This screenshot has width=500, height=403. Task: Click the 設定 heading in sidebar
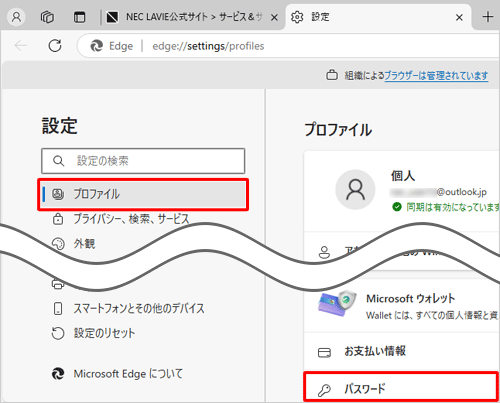(60, 126)
